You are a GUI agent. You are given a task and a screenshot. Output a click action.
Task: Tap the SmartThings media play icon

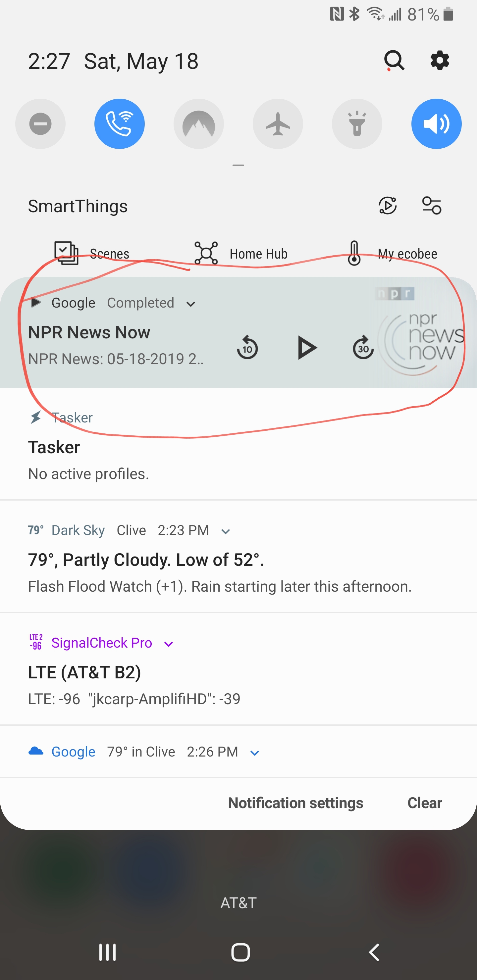(x=388, y=206)
